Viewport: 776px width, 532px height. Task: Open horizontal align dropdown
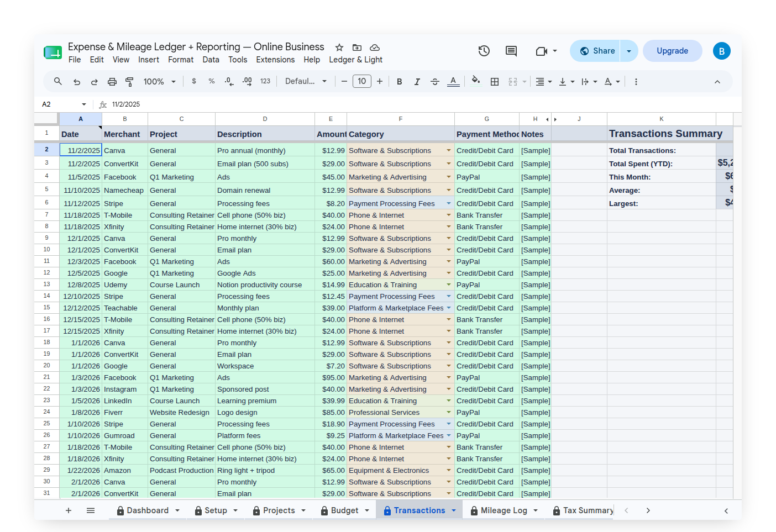[544, 82]
